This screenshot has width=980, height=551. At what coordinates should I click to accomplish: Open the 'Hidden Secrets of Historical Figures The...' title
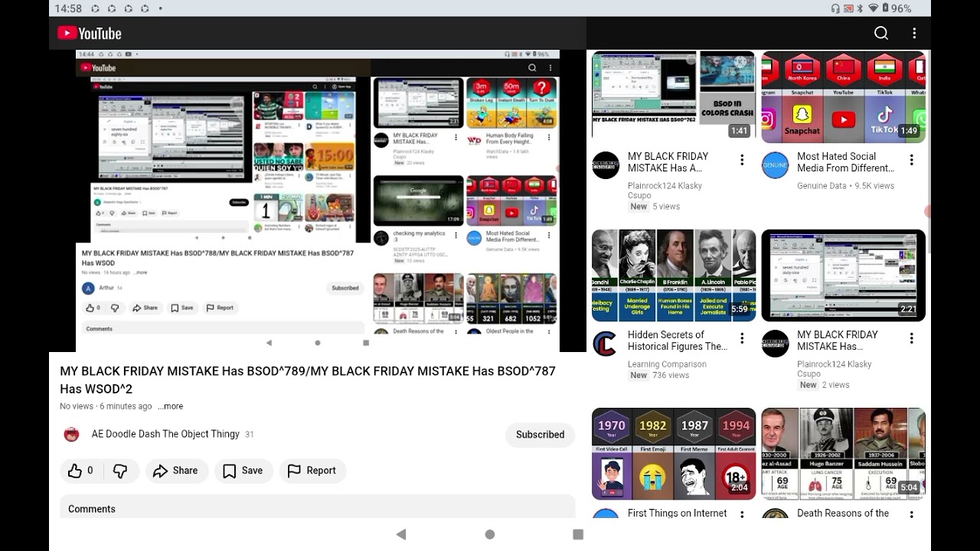(678, 341)
